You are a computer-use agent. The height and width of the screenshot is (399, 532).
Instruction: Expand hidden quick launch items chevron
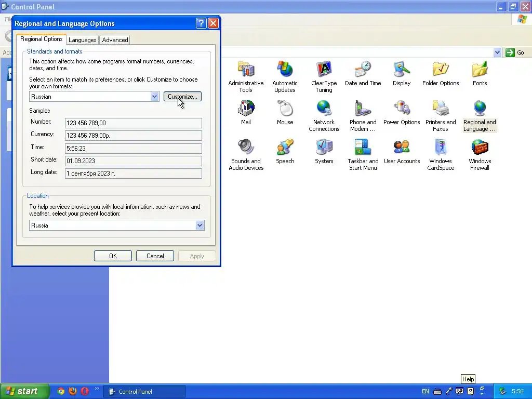pyautogui.click(x=97, y=389)
